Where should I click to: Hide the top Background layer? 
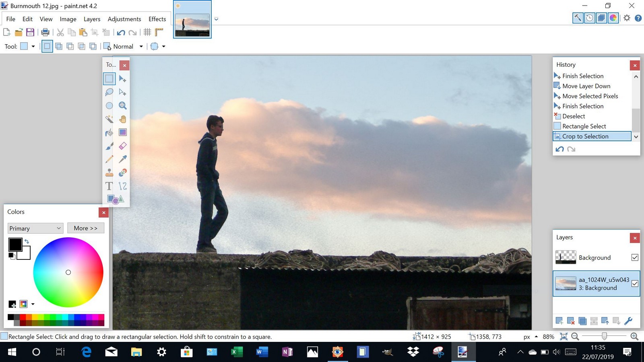(x=635, y=257)
